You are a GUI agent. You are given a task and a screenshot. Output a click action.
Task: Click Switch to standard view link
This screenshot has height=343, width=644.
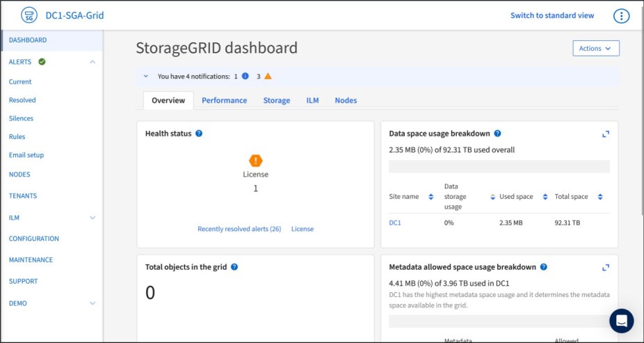pyautogui.click(x=552, y=15)
